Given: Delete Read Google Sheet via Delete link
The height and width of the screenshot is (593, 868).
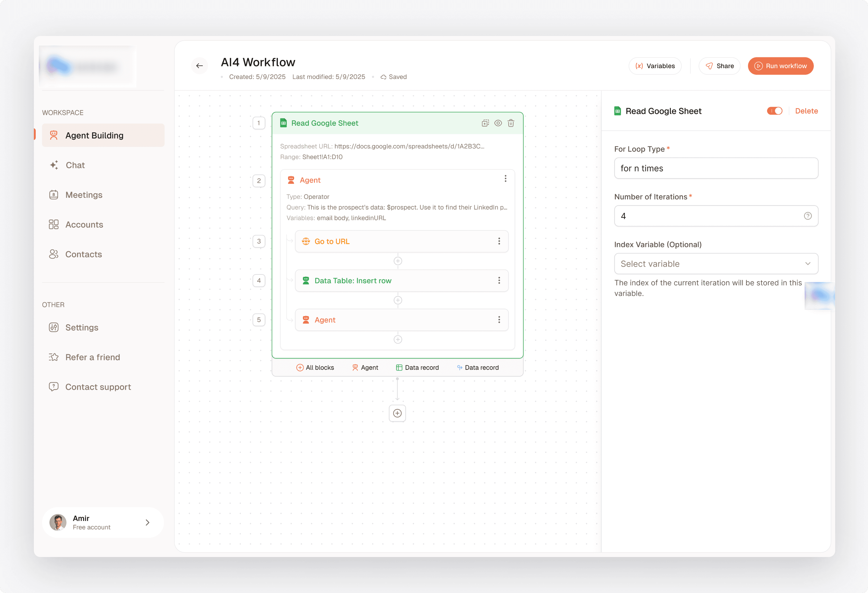Looking at the screenshot, I should pos(806,111).
